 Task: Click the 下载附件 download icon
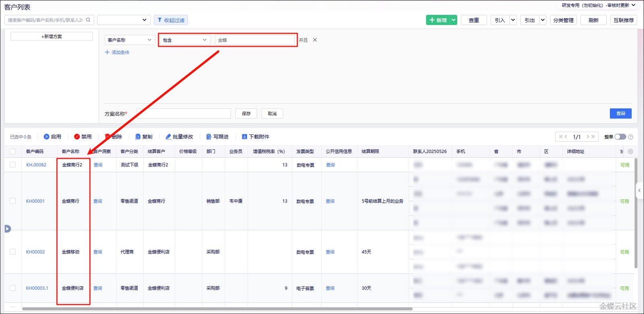click(x=244, y=137)
